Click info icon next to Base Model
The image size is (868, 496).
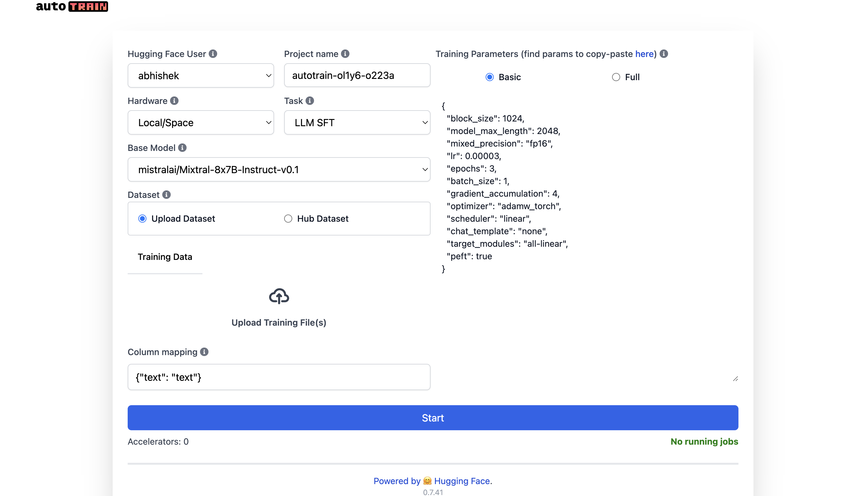[x=182, y=148]
